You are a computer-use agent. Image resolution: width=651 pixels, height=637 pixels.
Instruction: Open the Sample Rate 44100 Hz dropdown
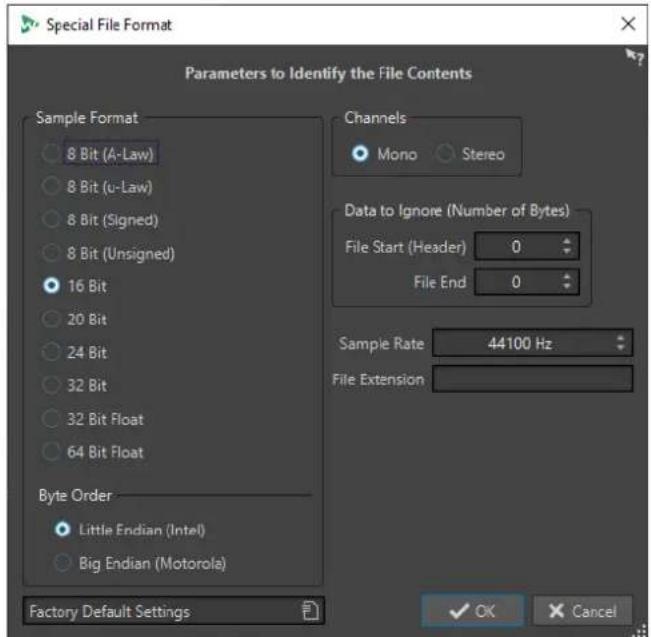coord(532,343)
